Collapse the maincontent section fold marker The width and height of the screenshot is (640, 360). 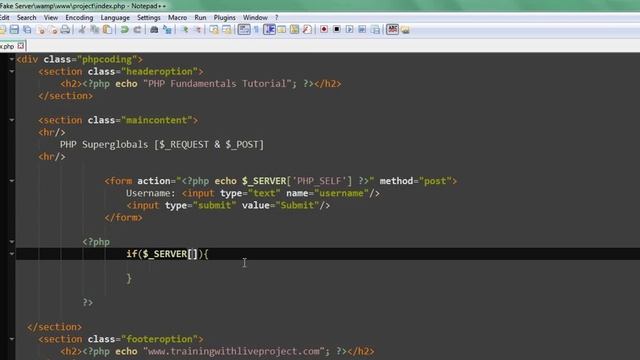(12, 120)
